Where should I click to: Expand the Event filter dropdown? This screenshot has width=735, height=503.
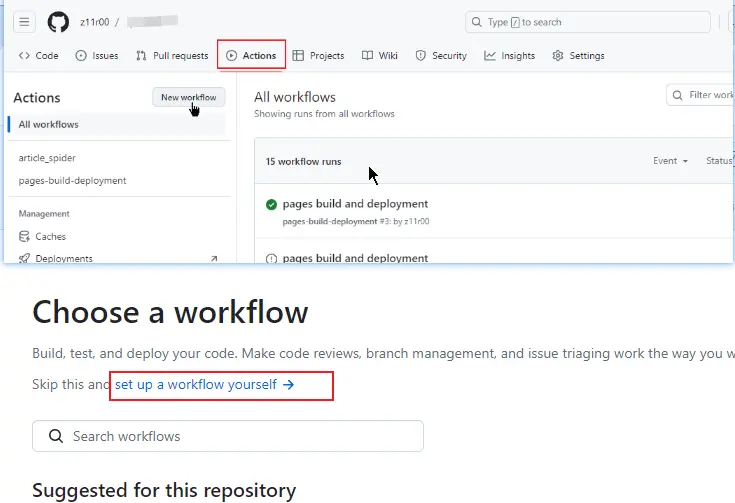[671, 161]
